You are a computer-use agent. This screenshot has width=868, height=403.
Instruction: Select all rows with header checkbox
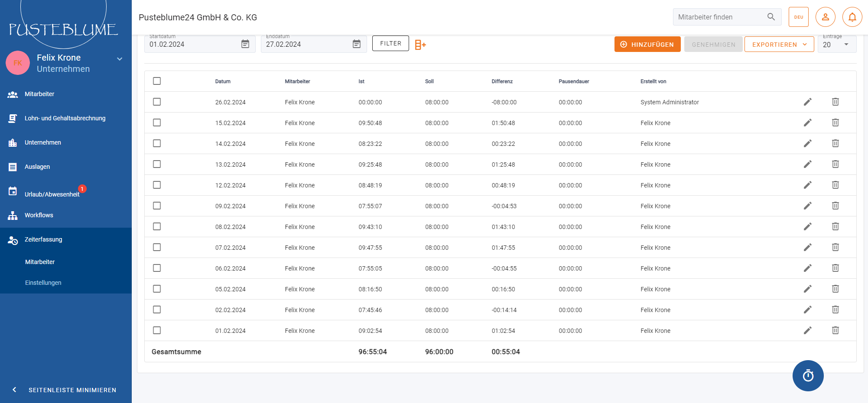coord(157,81)
